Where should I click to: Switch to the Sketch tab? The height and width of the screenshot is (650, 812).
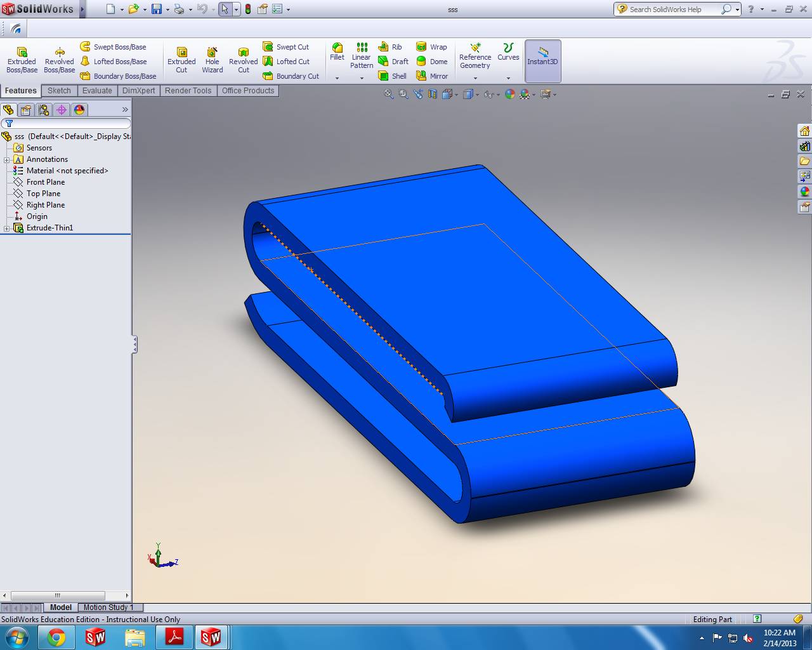[x=59, y=91]
